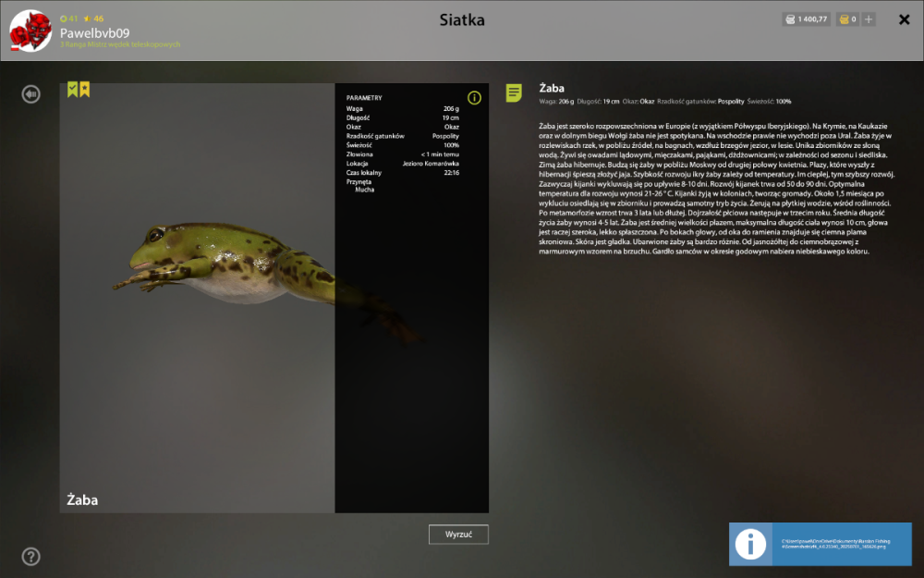Viewport: 924px width, 578px height.
Task: Open the info icon in the Parametry panel
Action: [474, 98]
